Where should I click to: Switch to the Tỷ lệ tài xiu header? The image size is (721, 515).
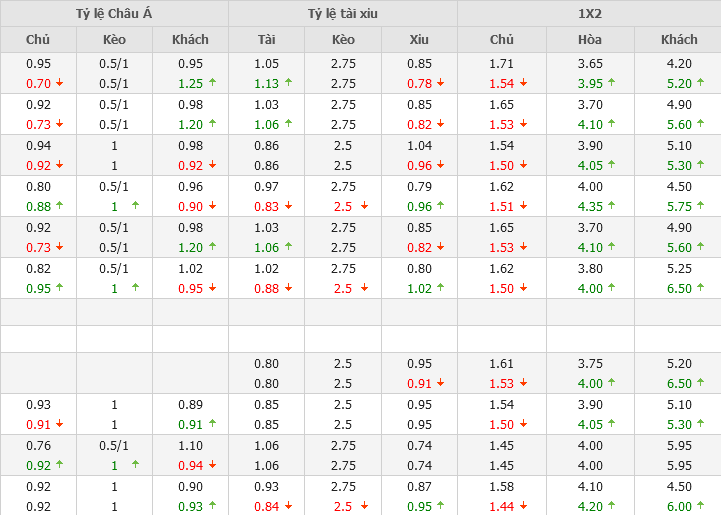pos(343,13)
